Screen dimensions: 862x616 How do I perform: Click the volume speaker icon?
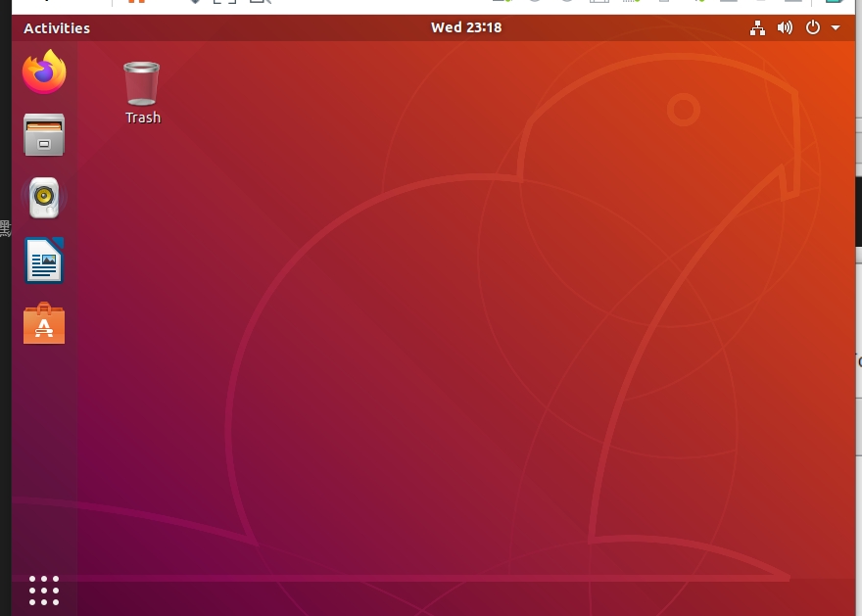click(785, 28)
